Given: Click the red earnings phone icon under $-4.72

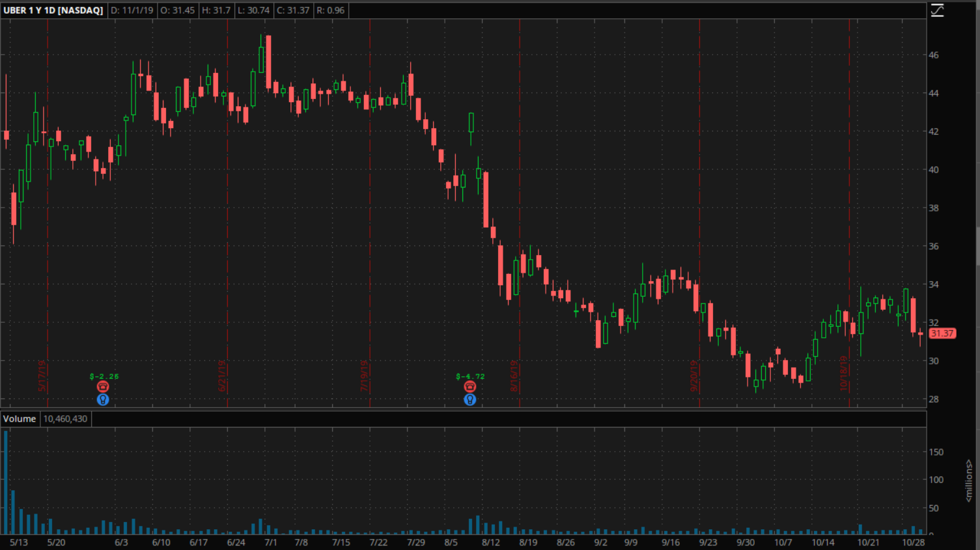Looking at the screenshot, I should pos(469,387).
